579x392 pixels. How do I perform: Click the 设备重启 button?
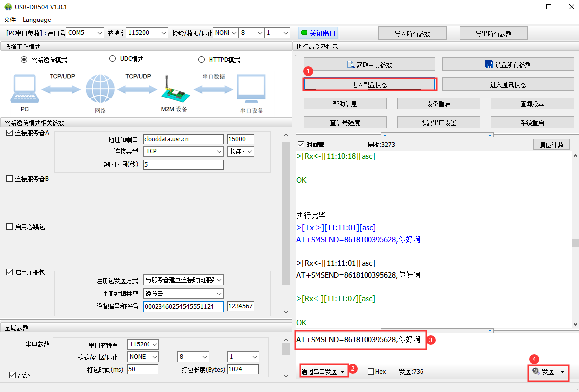pos(438,104)
